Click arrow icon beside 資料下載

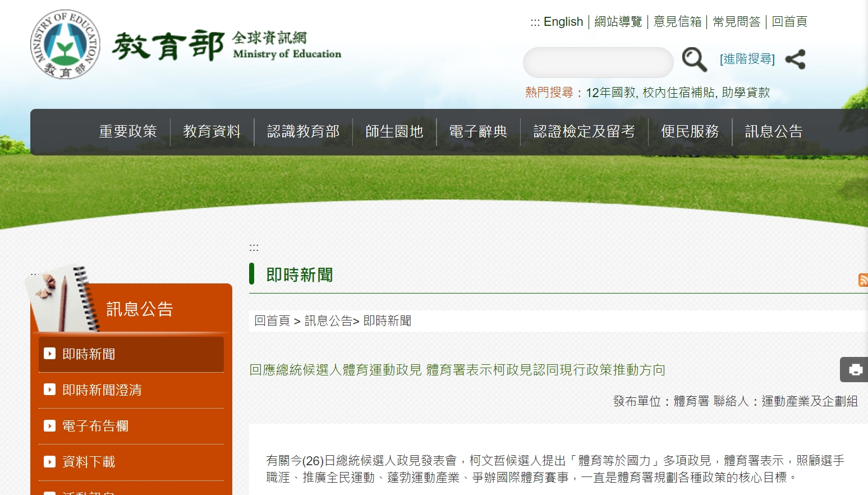coord(49,461)
